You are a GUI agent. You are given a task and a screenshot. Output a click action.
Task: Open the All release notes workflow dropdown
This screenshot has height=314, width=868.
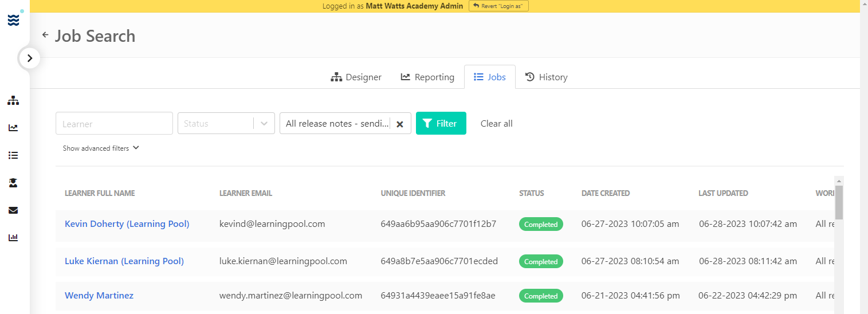pyautogui.click(x=345, y=123)
